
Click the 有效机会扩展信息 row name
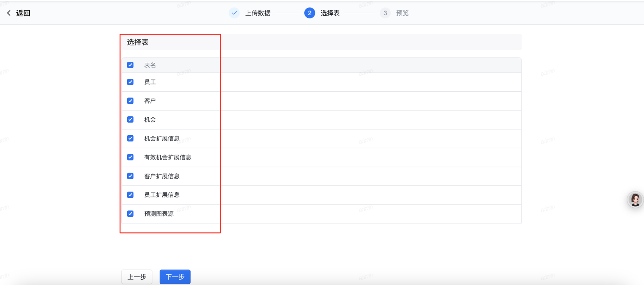[168, 157]
